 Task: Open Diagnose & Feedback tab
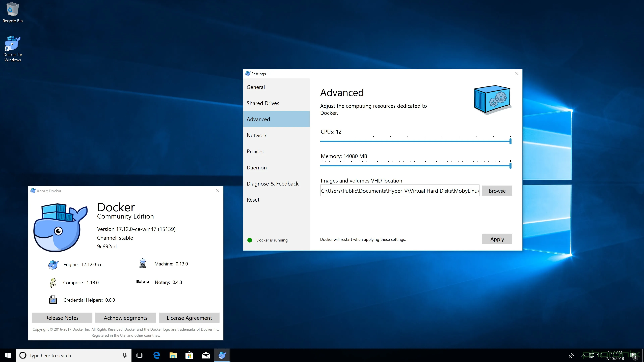pyautogui.click(x=273, y=184)
